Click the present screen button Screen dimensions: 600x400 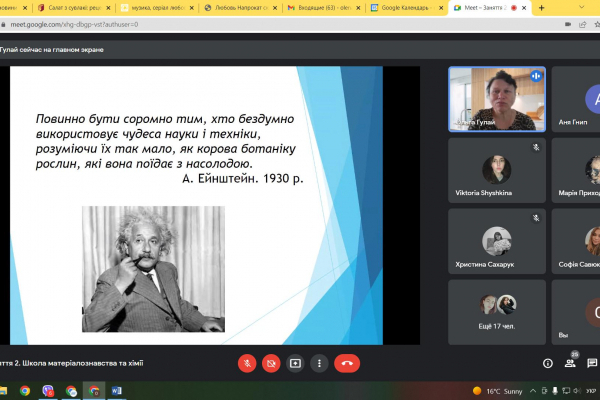(x=295, y=363)
